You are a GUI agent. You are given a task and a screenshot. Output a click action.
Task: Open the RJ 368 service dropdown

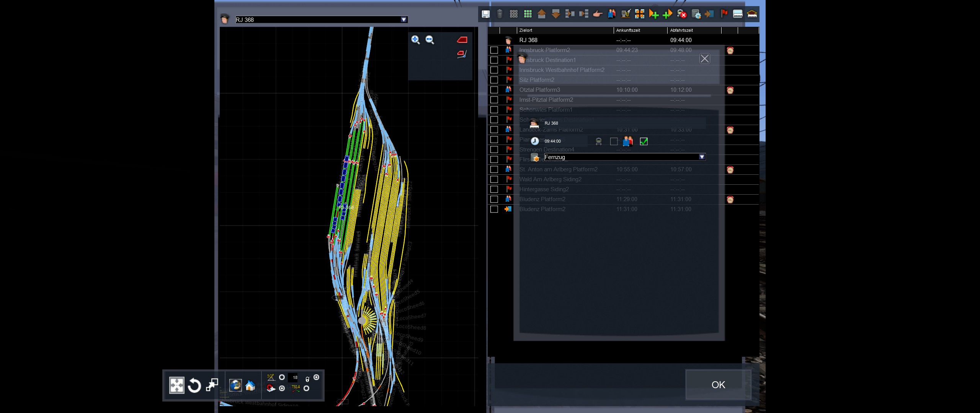(x=404, y=20)
